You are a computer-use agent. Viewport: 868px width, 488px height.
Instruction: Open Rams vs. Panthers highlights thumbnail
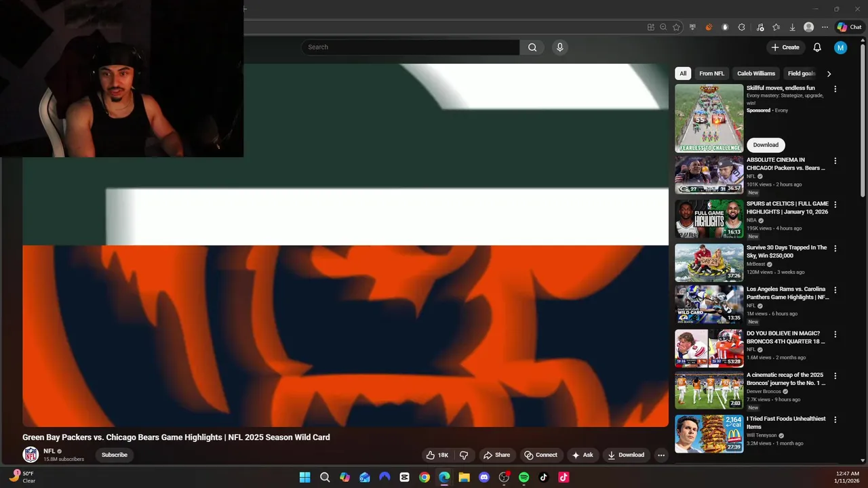709,304
